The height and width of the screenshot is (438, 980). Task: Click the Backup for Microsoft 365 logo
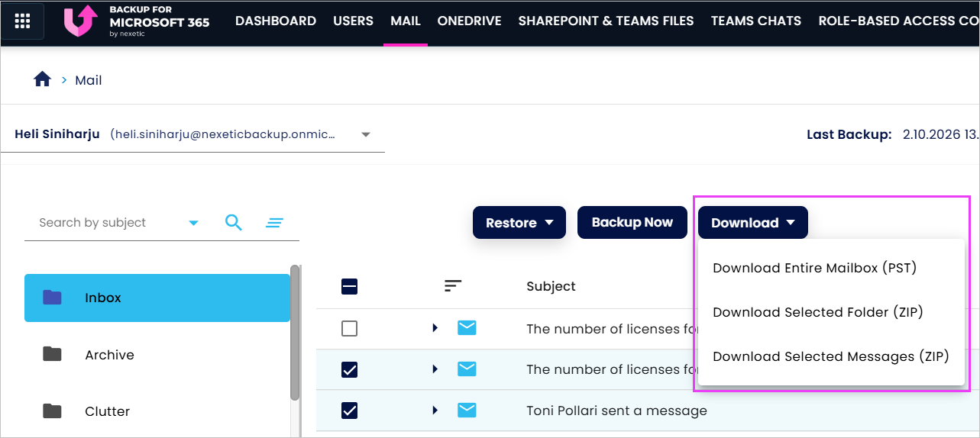pos(137,21)
